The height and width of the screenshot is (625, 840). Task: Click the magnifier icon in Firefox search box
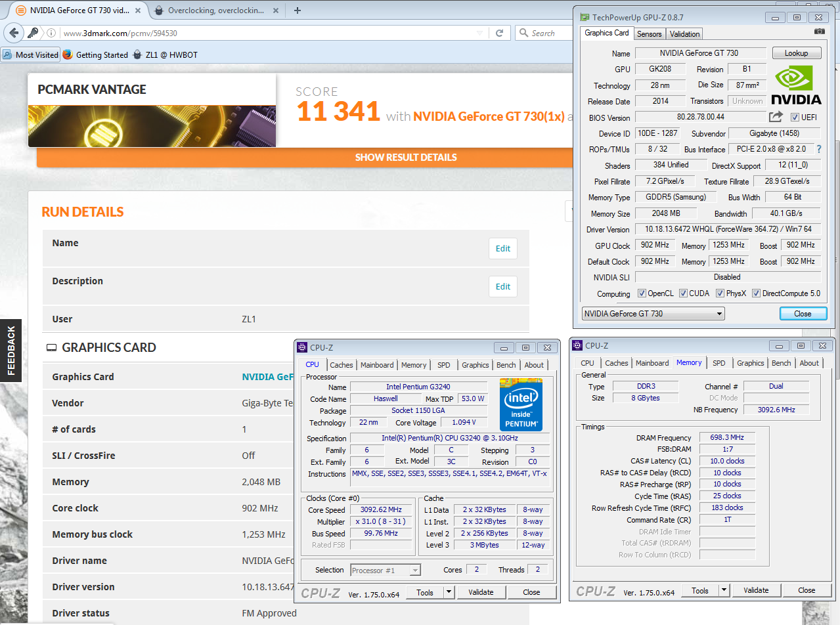[524, 33]
